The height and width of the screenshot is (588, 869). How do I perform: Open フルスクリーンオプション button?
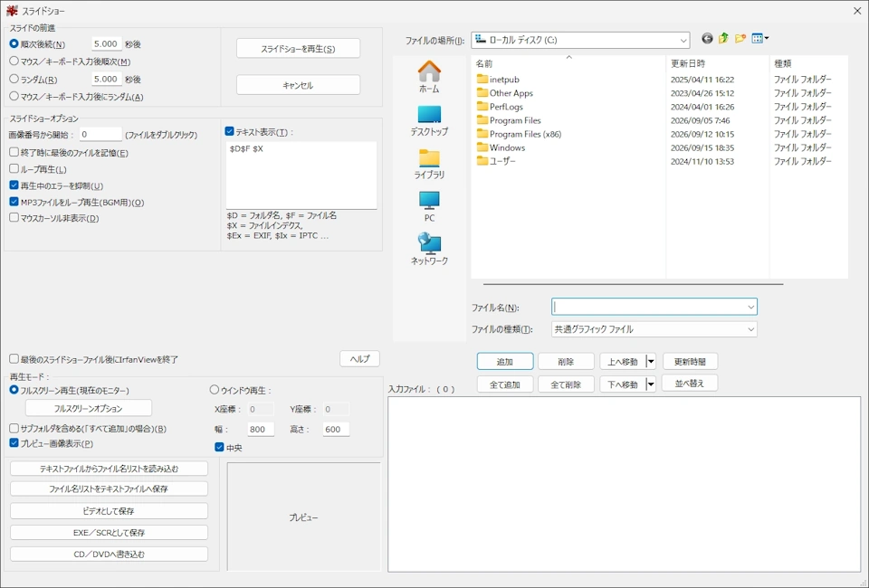[x=89, y=409]
